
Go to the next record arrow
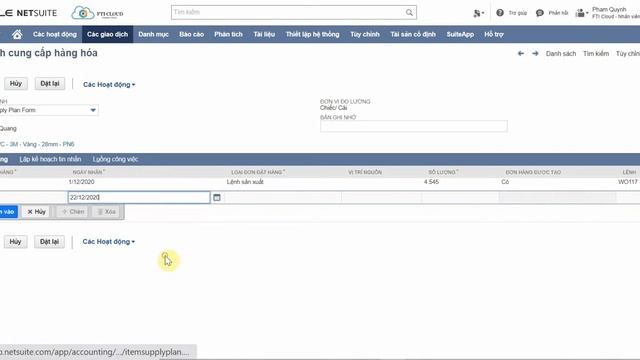[x=535, y=53]
